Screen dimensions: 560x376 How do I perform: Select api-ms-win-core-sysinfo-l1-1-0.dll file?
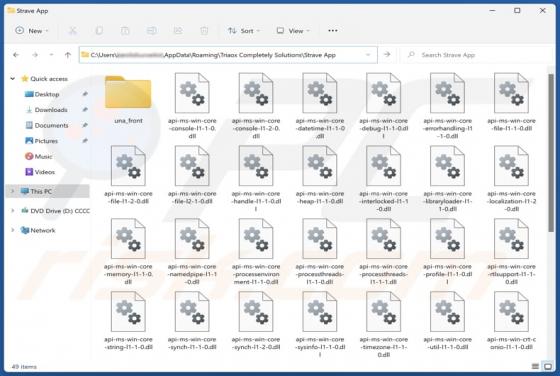point(320,324)
